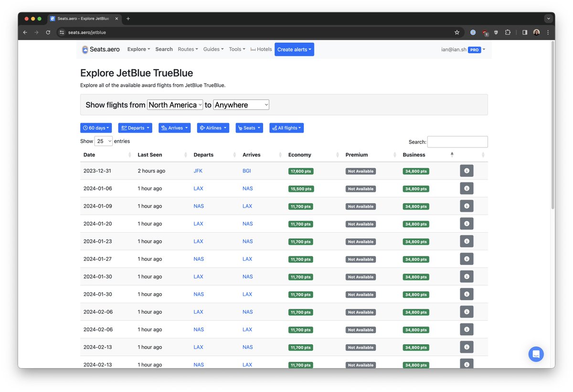Screen dimensions: 573x392
Task: Click the '2 hours ago' last seen cell
Action: [151, 171]
